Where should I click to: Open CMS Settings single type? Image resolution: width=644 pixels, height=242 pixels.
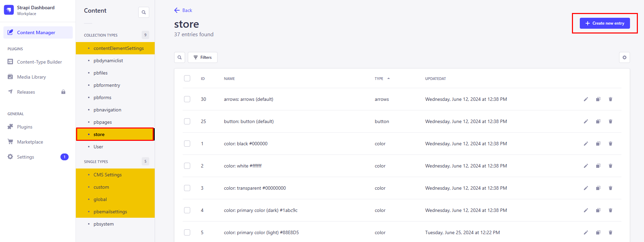[115, 175]
